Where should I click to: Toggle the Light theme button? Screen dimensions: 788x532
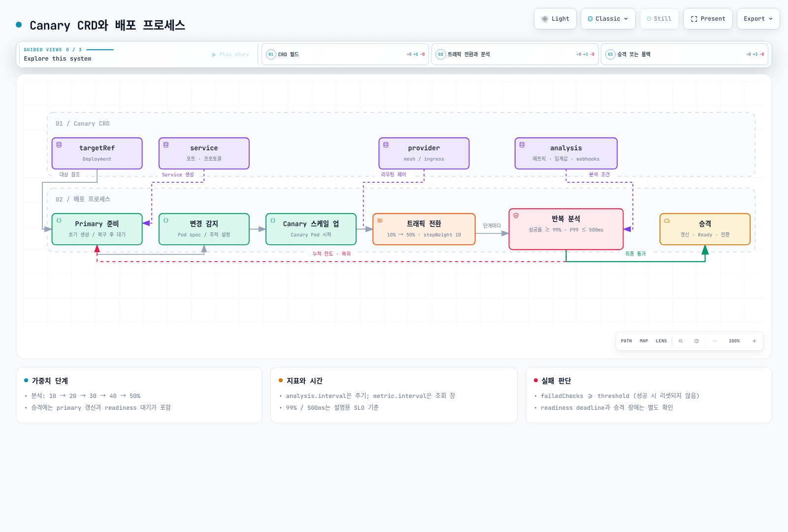pyautogui.click(x=555, y=19)
